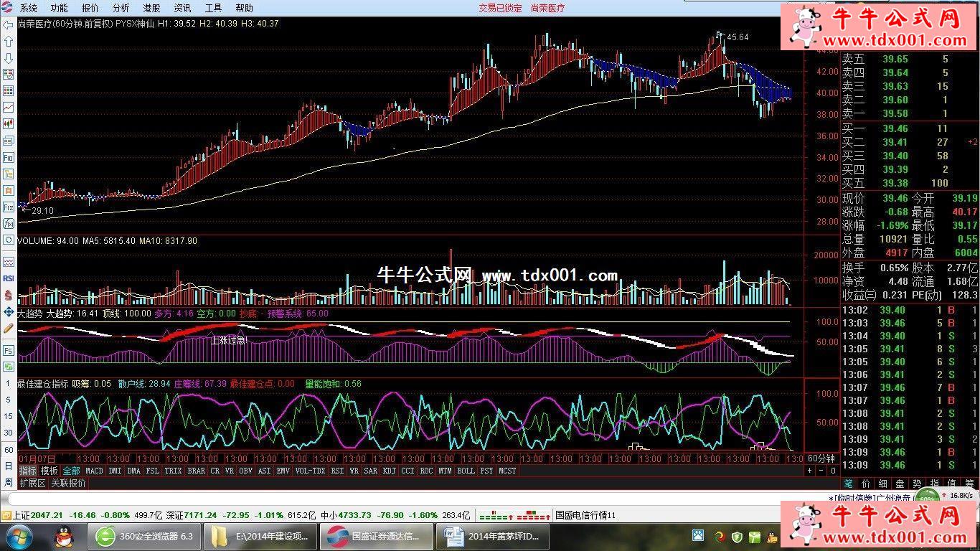This screenshot has height=551, width=980.
Task: Select the MACD indicator tab
Action: tap(94, 471)
